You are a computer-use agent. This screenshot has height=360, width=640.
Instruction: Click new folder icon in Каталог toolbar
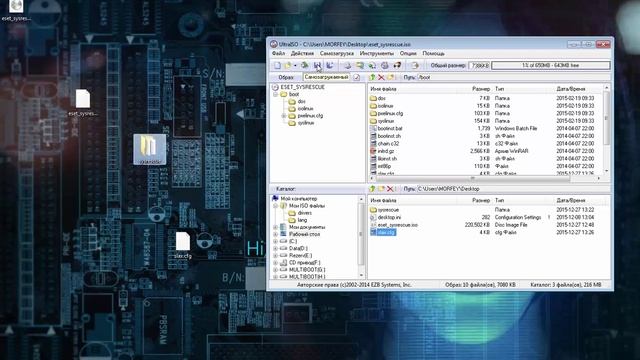(381, 189)
